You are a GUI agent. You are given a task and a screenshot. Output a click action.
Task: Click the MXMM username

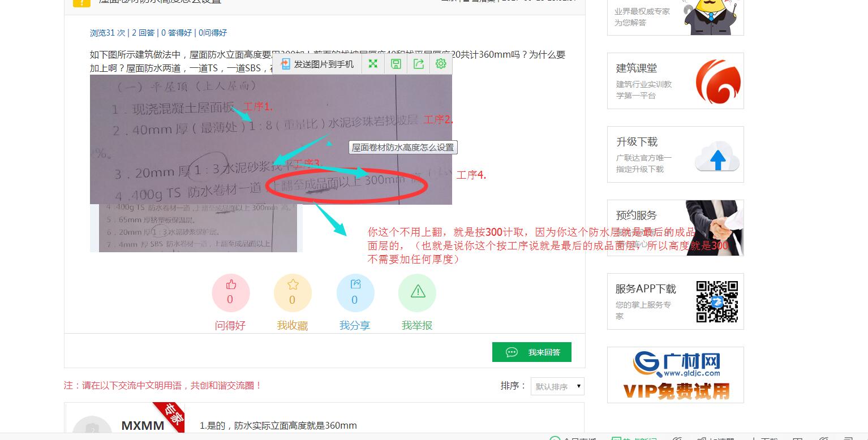tap(143, 425)
